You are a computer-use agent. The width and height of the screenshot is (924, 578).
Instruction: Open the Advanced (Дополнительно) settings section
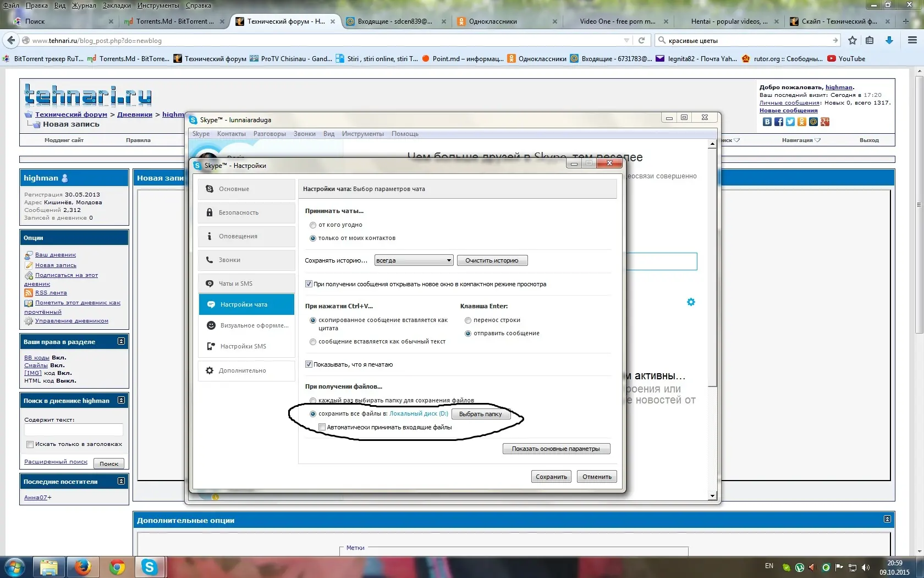pyautogui.click(x=246, y=370)
